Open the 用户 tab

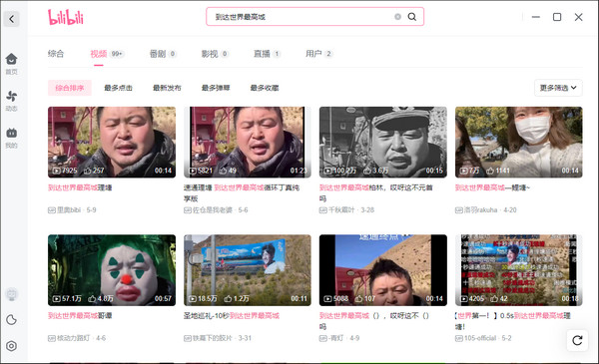coord(318,54)
